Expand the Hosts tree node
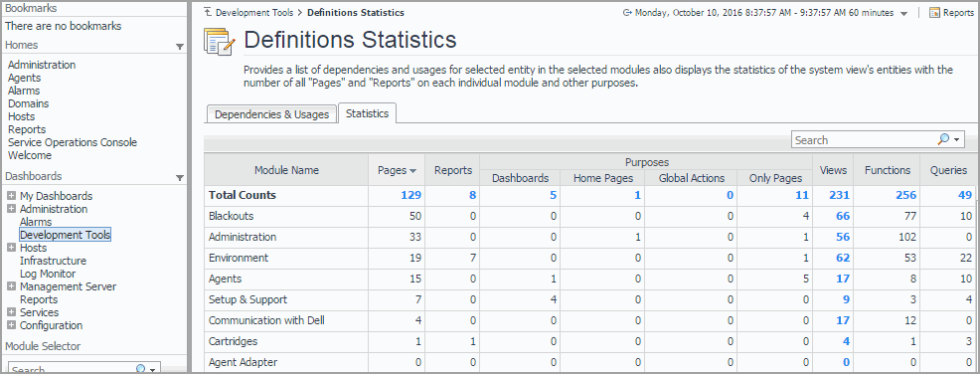Viewport: 980px width, 374px height. 11,249
